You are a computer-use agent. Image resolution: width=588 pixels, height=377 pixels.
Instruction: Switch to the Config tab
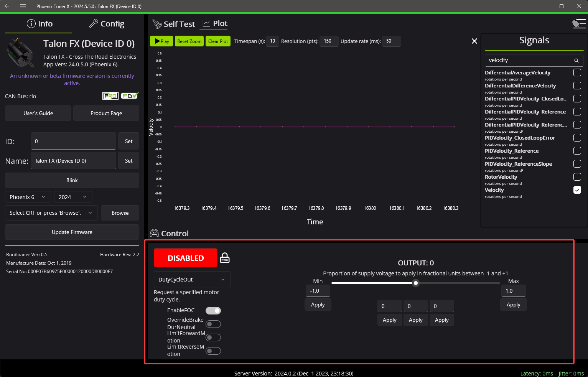[107, 24]
